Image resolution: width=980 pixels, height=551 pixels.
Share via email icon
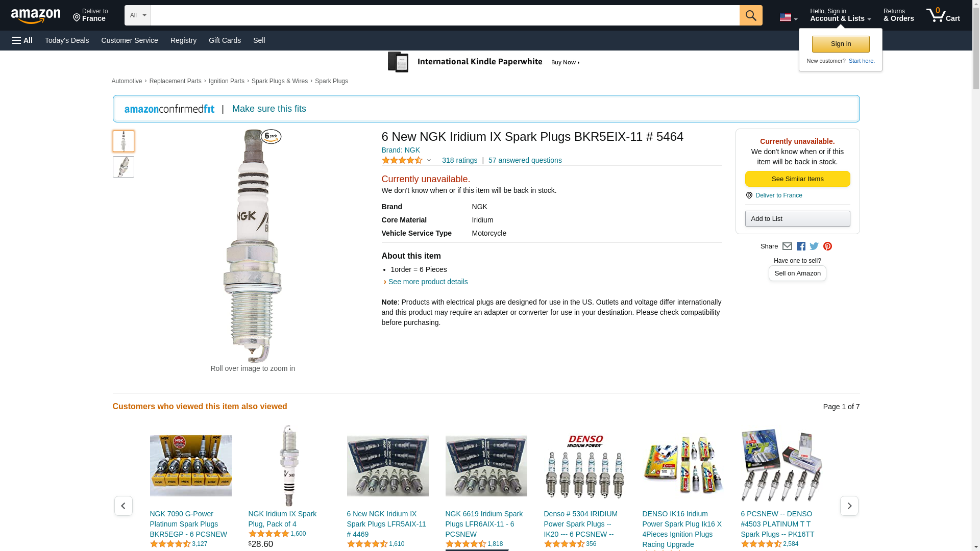(x=787, y=246)
